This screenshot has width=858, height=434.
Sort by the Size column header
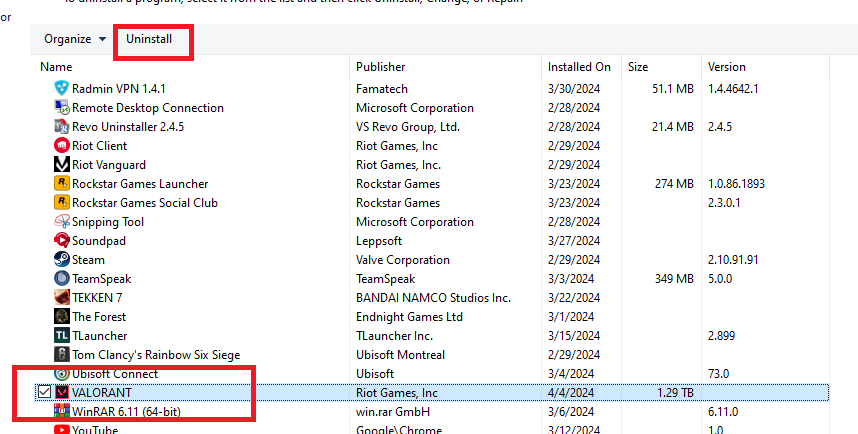[638, 67]
